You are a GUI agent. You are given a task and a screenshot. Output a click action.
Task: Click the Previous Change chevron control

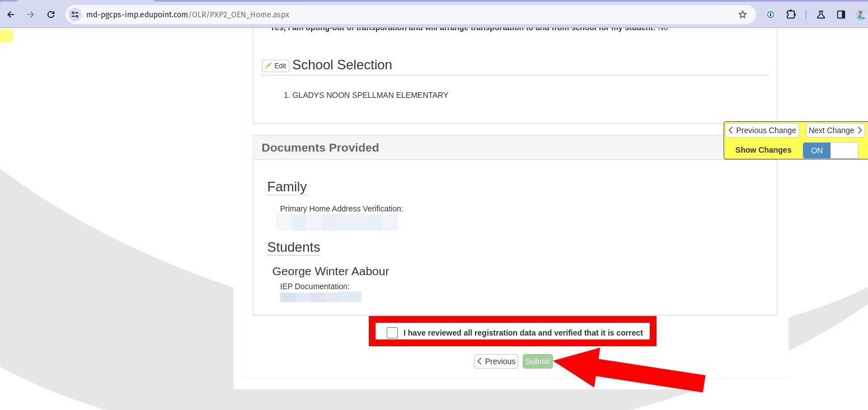[x=762, y=130]
